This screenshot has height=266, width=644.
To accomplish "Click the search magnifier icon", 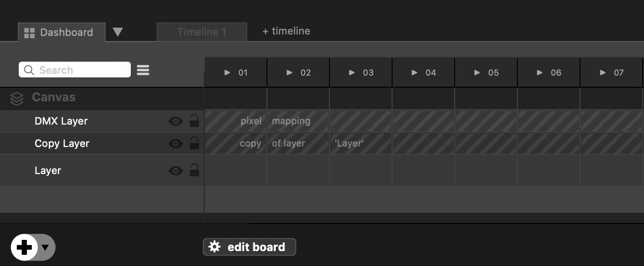I will coord(29,70).
